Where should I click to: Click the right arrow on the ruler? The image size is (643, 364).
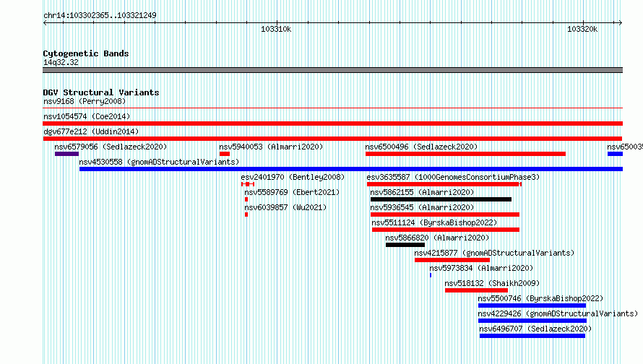point(621,23)
